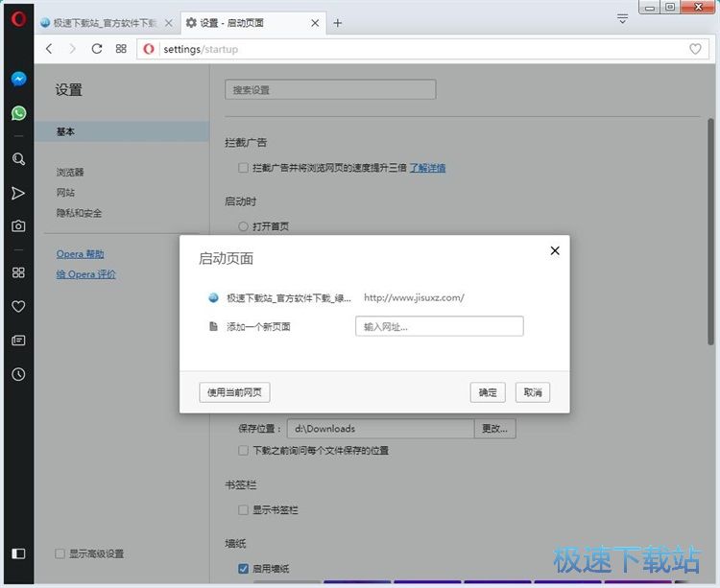
Task: Open the Opera 帮助 link
Action: pos(80,253)
